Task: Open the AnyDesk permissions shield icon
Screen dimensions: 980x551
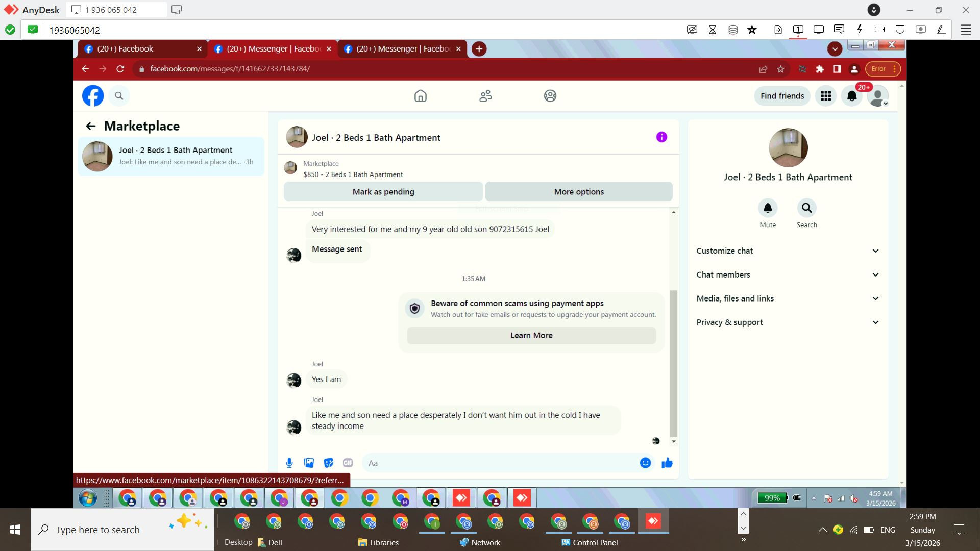Action: (900, 30)
